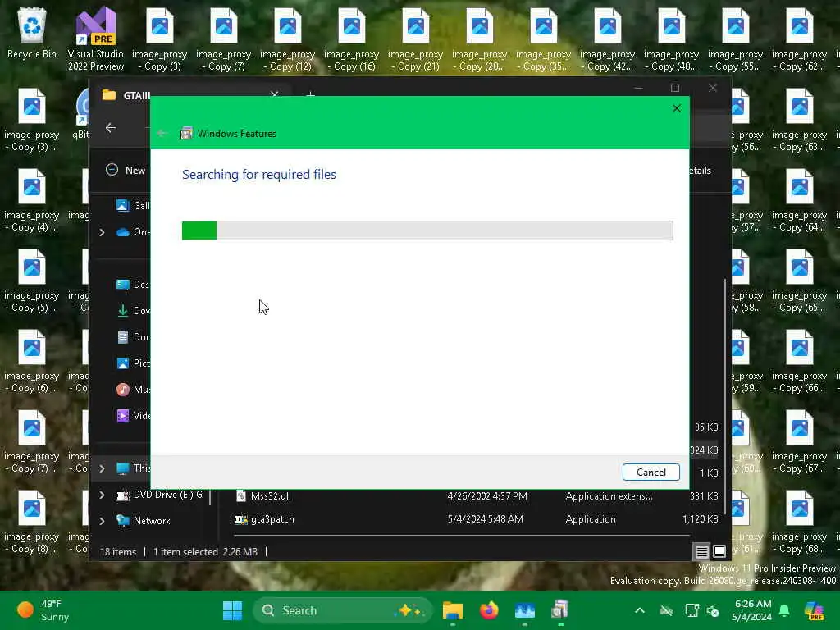Select Network in Explorer navigation pane
This screenshot has height=630, width=840.
click(x=144, y=521)
